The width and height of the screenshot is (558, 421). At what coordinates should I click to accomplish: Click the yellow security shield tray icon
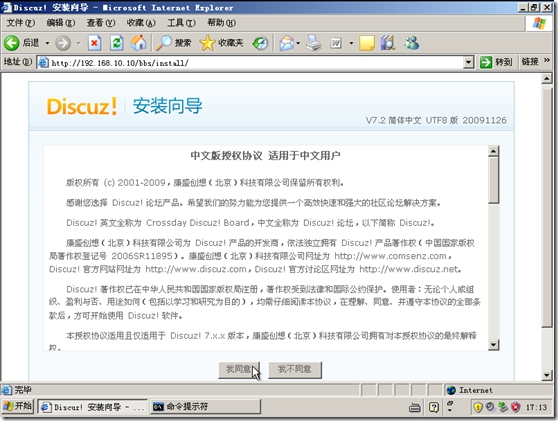[478, 407]
